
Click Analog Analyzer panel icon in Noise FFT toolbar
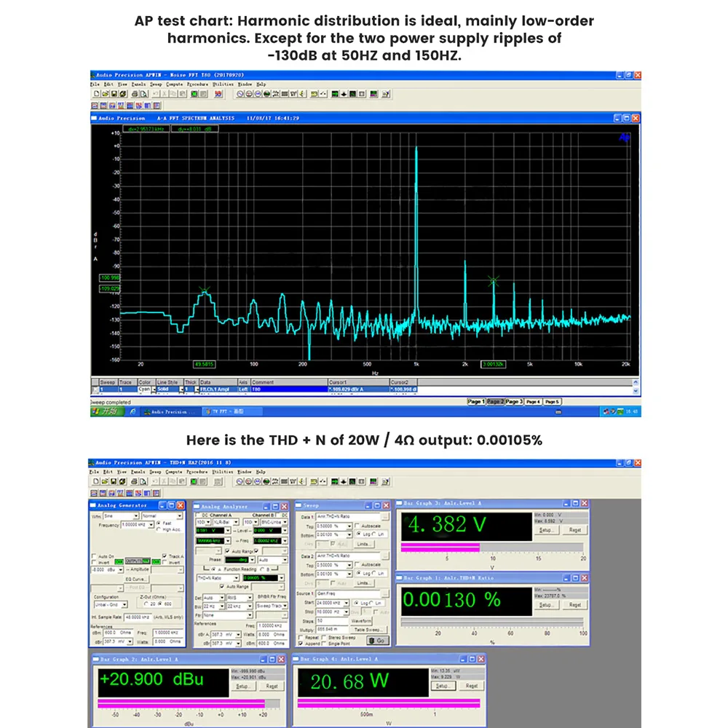[x=248, y=94]
